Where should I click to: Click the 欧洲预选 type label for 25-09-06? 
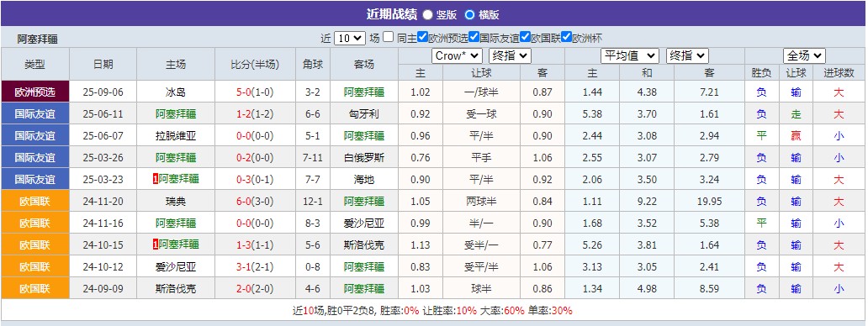pos(34,92)
